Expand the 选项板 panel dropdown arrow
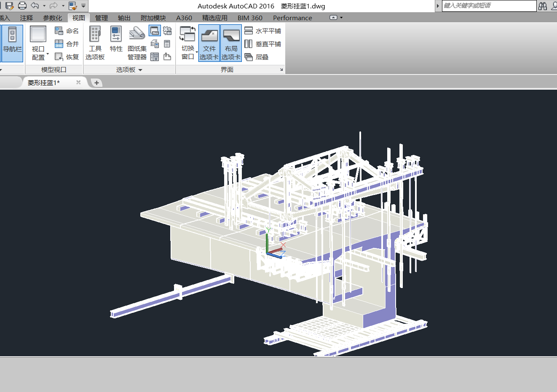557x392 pixels. point(140,70)
